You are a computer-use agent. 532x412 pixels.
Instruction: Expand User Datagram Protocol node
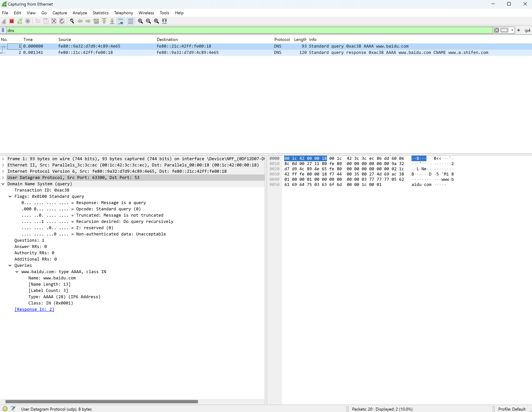coord(3,178)
